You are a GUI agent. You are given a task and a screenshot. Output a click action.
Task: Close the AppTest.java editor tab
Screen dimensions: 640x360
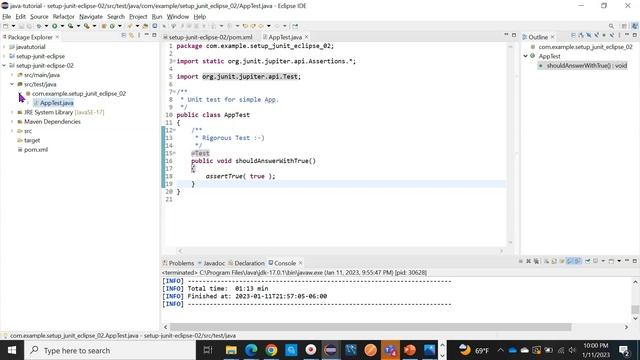(307, 37)
